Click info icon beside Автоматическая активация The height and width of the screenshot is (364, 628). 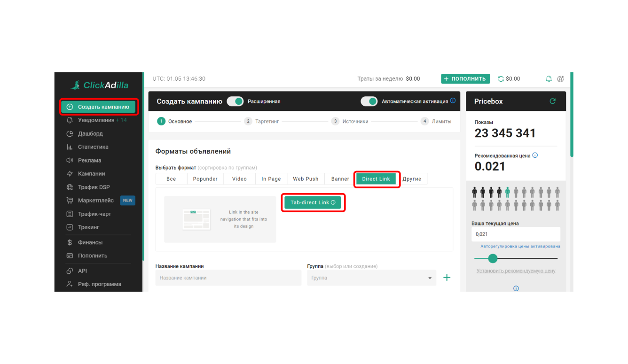tap(453, 101)
